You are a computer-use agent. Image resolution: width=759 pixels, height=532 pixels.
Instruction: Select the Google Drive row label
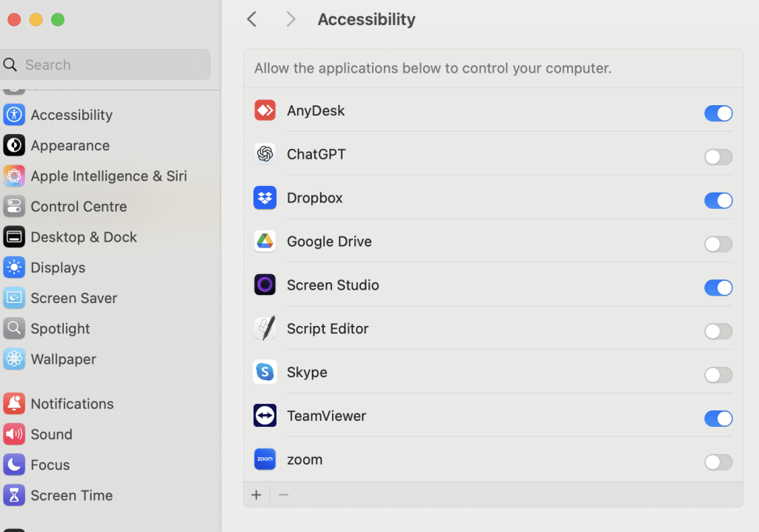click(x=329, y=241)
